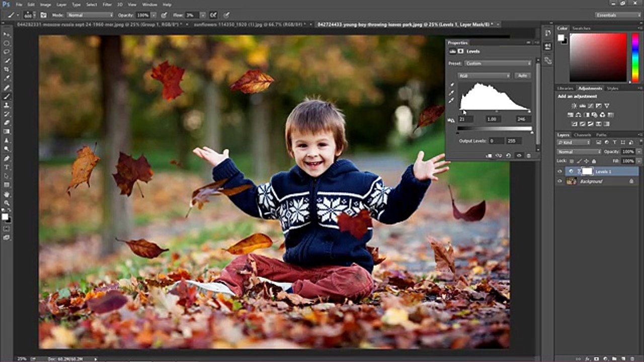Add a Curves adjustment
The height and width of the screenshot is (362, 644).
click(590, 106)
